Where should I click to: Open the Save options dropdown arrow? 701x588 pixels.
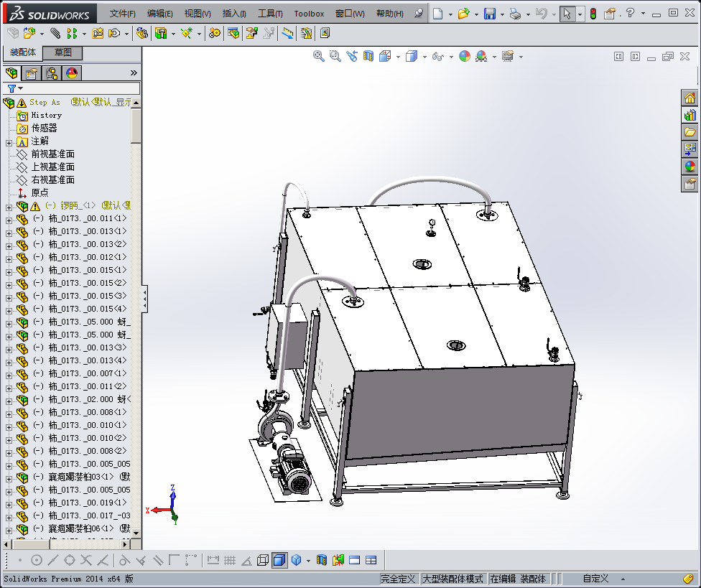pos(503,15)
